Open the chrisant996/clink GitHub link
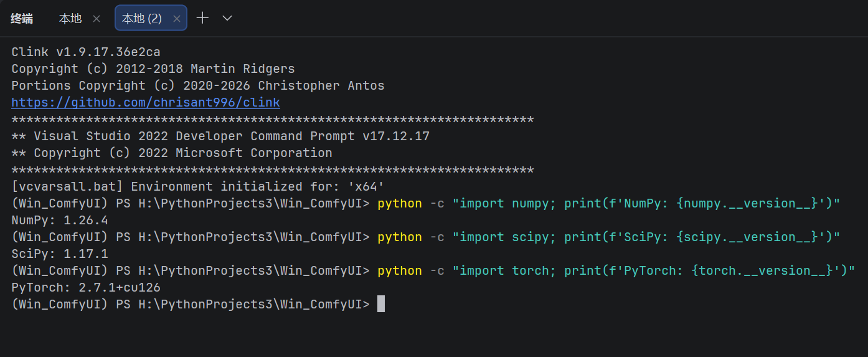The height and width of the screenshot is (357, 868). coord(146,103)
